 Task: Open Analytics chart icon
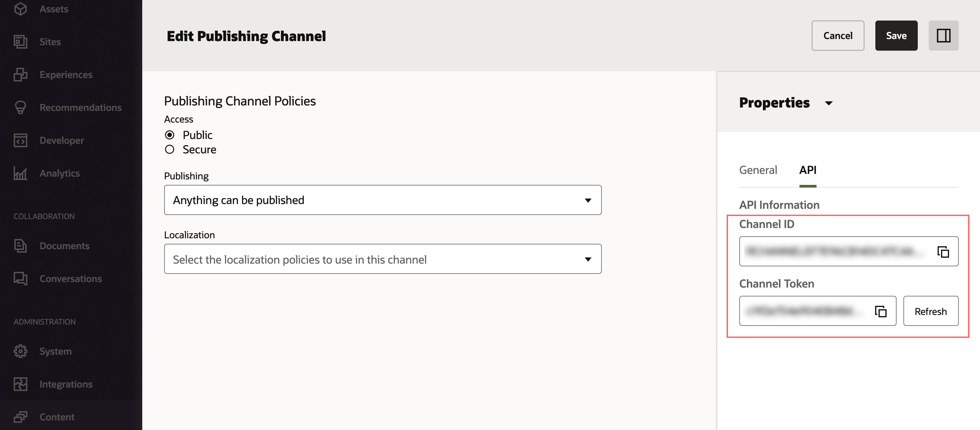pyautogui.click(x=21, y=173)
